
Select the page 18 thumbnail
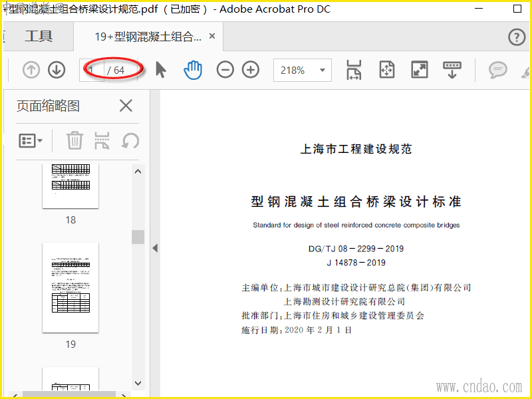click(70, 186)
